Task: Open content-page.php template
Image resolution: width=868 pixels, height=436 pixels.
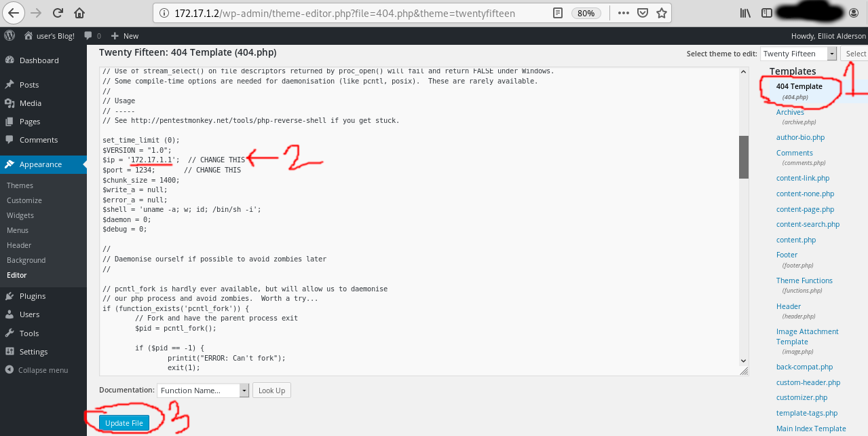Action: click(805, 209)
